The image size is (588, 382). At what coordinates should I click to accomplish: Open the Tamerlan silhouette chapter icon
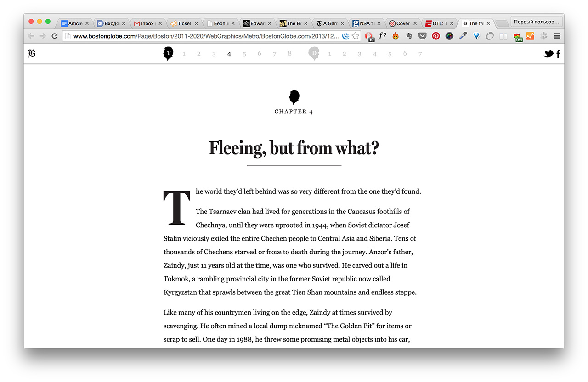(x=169, y=54)
